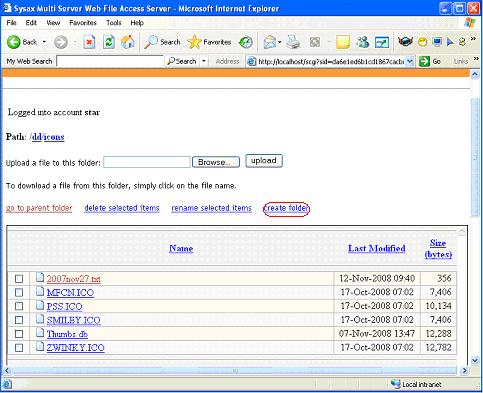Open the Tools menu

tap(114, 23)
